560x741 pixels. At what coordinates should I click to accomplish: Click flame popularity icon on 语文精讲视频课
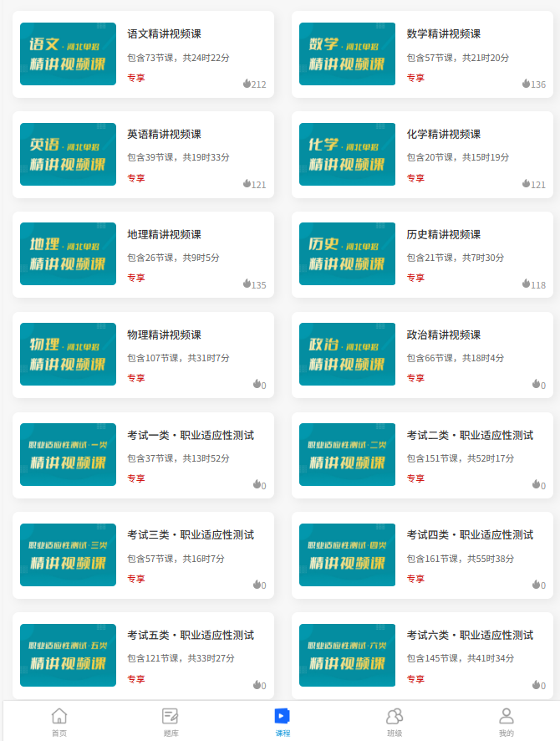[x=247, y=84]
